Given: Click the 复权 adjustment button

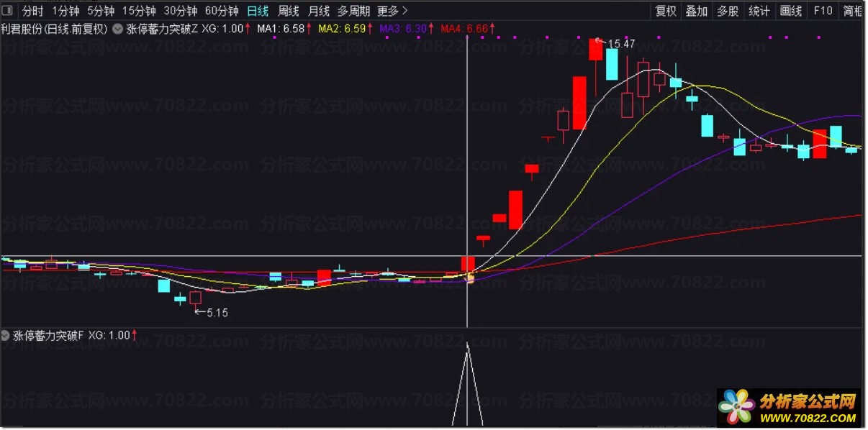Looking at the screenshot, I should pos(666,11).
